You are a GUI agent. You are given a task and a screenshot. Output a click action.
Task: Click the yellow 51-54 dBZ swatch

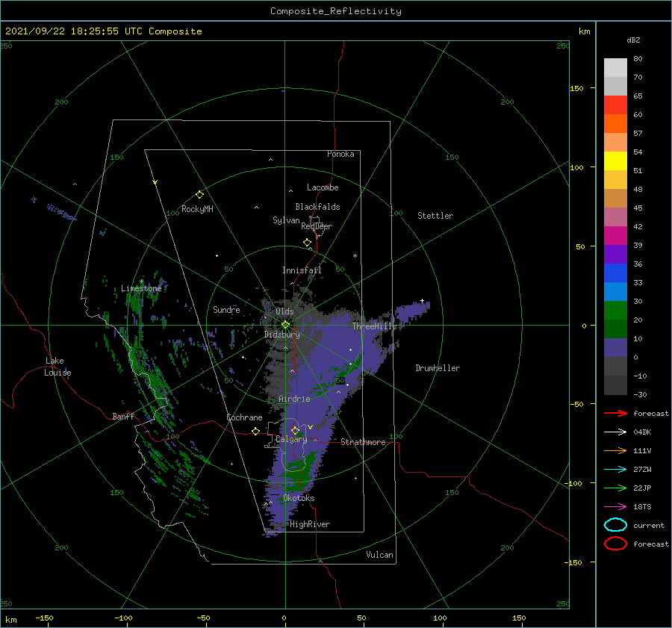click(615, 161)
